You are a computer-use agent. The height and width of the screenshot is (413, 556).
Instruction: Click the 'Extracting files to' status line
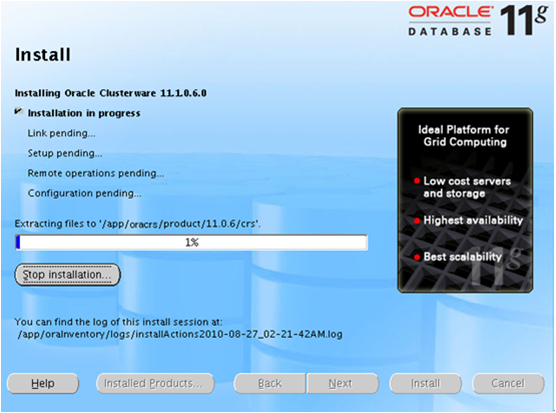coord(138,224)
